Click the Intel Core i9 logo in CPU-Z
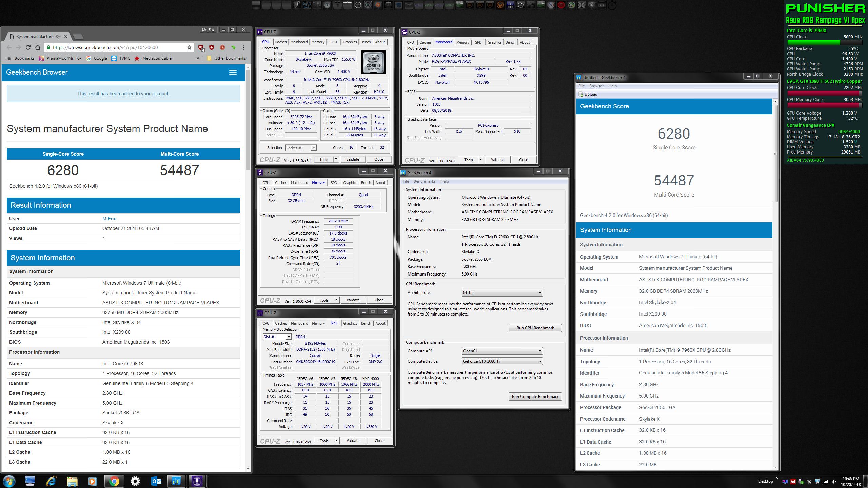Image resolution: width=868 pixels, height=488 pixels. coord(373,62)
